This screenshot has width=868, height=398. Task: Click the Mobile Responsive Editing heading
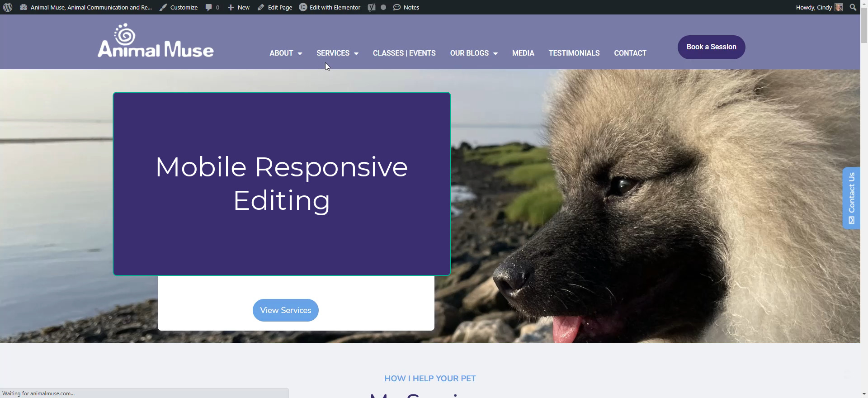pos(282,184)
